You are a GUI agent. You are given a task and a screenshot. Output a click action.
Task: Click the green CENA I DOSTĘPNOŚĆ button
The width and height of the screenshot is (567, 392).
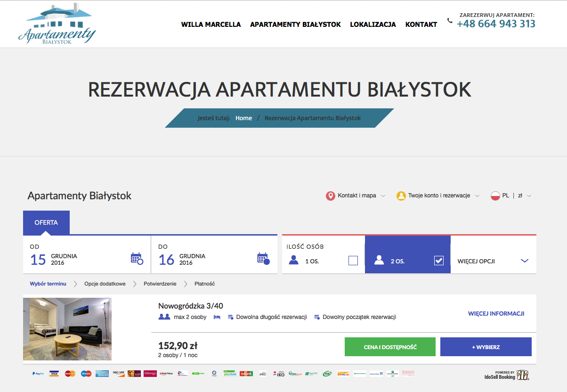click(390, 346)
